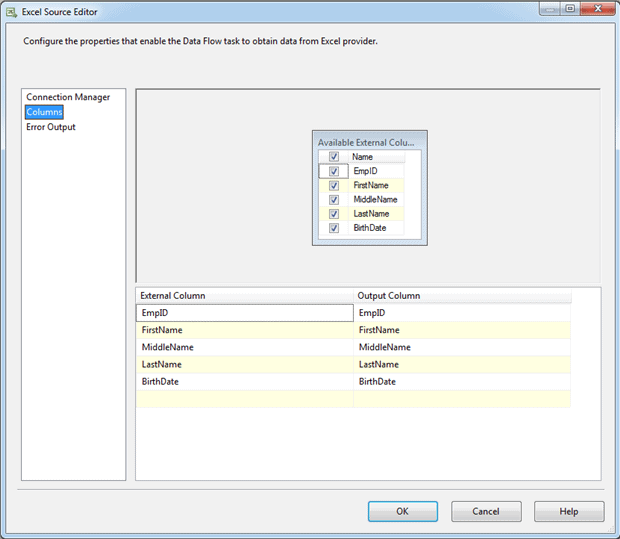620x539 pixels.
Task: Click the Output Column header
Action: (462, 296)
